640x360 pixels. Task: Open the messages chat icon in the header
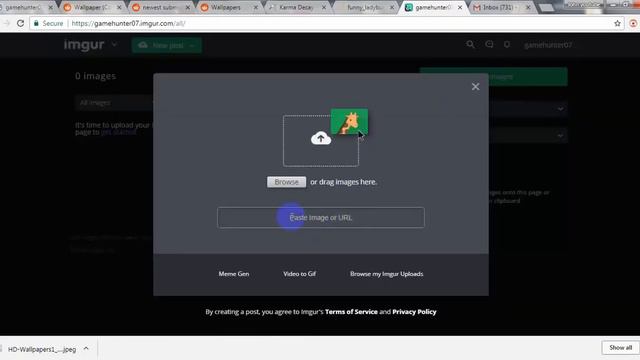[x=489, y=44]
